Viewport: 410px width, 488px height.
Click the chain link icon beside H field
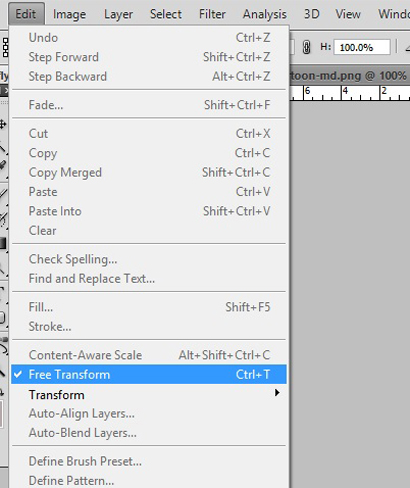(x=306, y=47)
